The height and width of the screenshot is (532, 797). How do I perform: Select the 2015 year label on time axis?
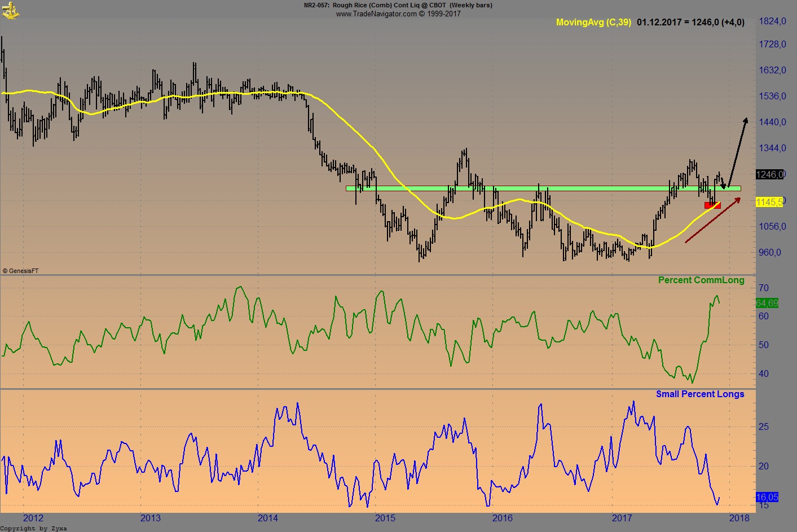coord(385,518)
